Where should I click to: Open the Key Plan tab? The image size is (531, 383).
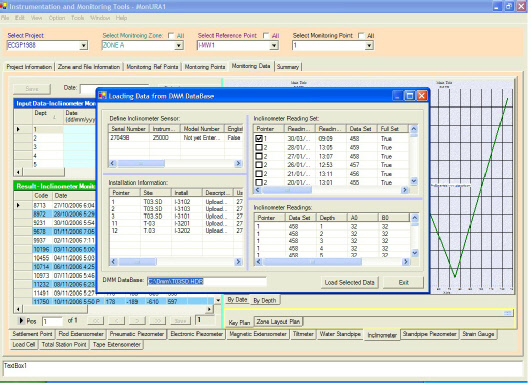pos(239,322)
